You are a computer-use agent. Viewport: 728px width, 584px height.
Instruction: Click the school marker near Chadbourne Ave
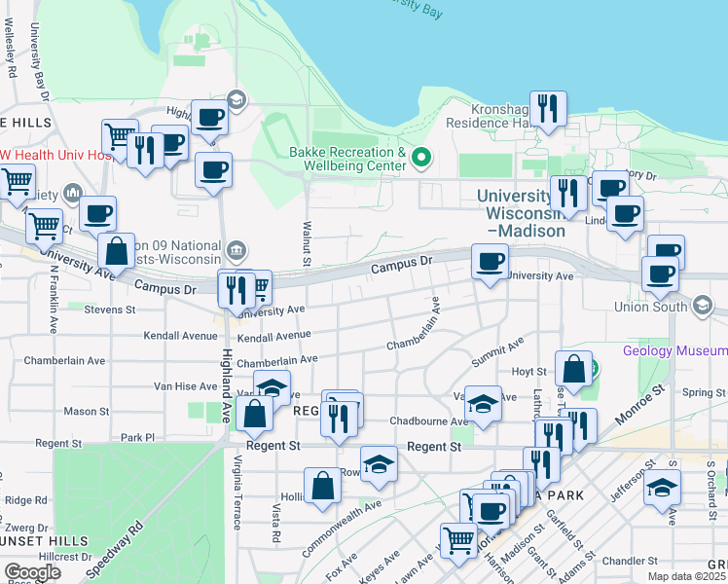coord(482,404)
